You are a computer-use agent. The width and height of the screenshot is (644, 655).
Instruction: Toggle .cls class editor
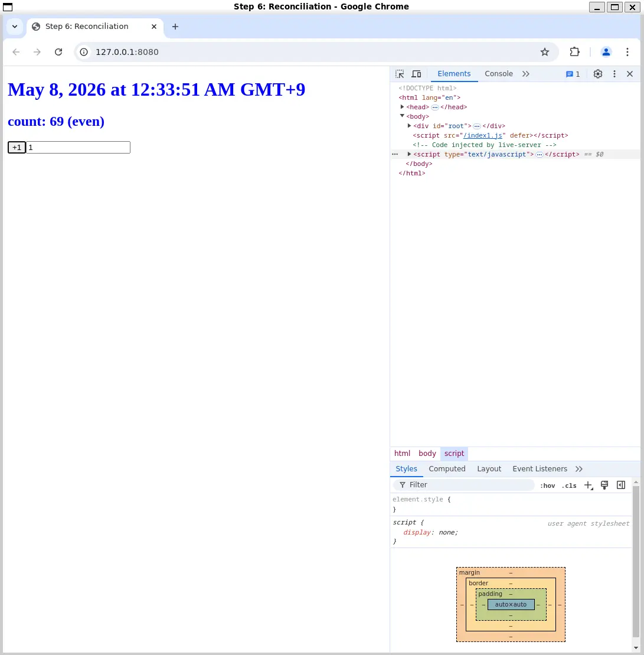(569, 485)
